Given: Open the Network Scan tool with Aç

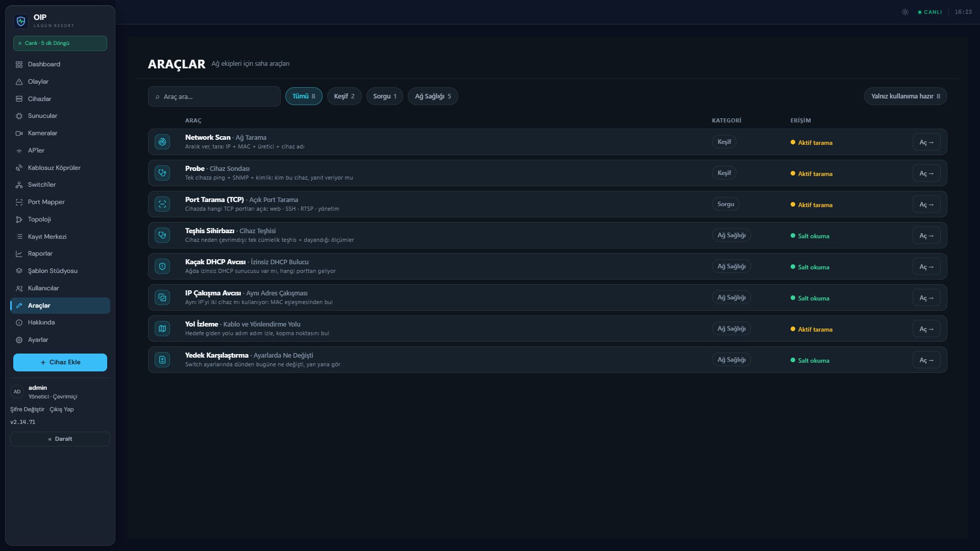Looking at the screenshot, I should click(x=926, y=142).
